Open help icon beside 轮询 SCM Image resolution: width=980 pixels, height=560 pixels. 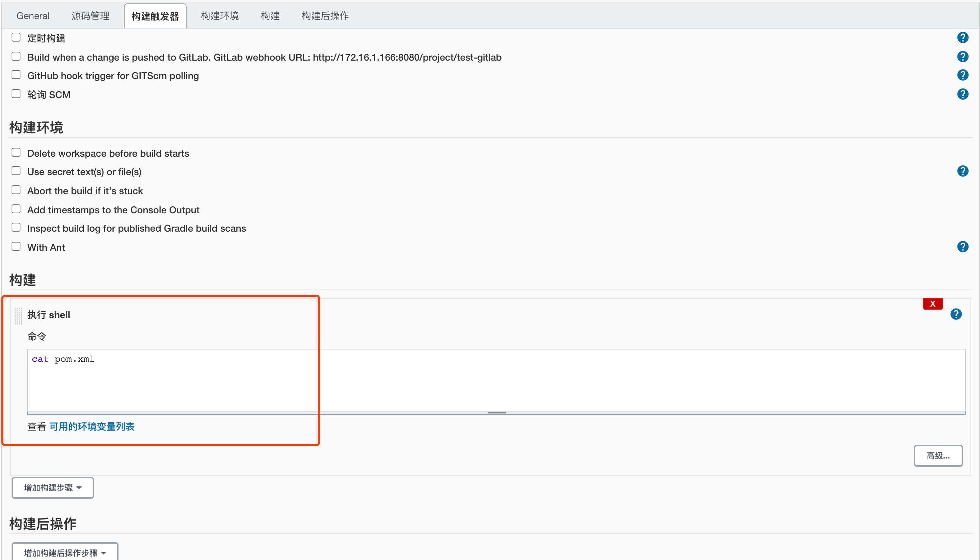point(962,94)
